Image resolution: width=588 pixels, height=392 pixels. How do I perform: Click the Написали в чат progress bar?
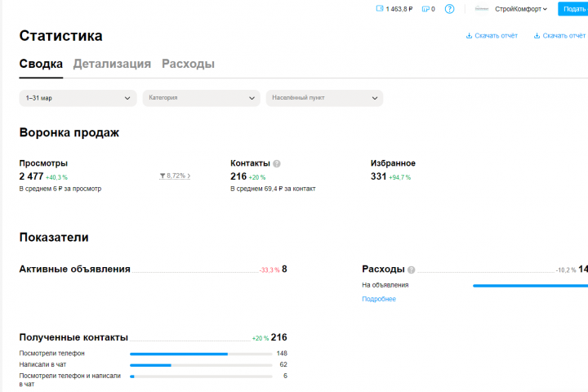coord(201,365)
